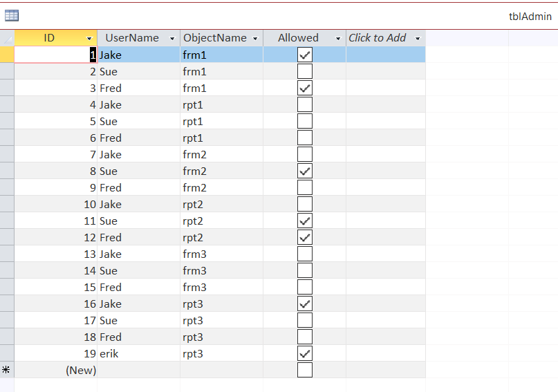Click UserName 'Fred' in record 3
Image resolution: width=558 pixels, height=392 pixels.
pos(138,88)
